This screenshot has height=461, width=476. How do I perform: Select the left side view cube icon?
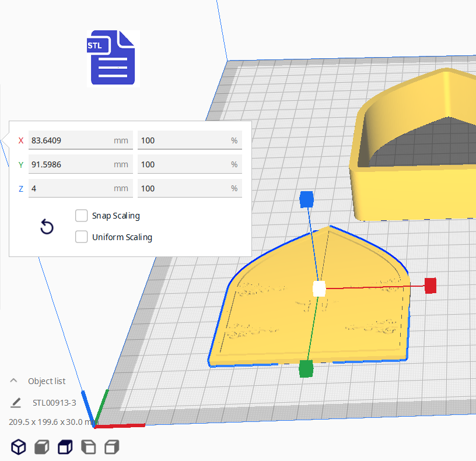[87, 447]
